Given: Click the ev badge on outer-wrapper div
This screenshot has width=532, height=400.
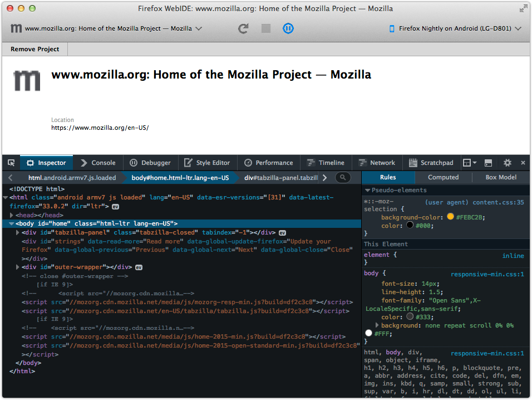Looking at the screenshot, I should click(139, 267).
